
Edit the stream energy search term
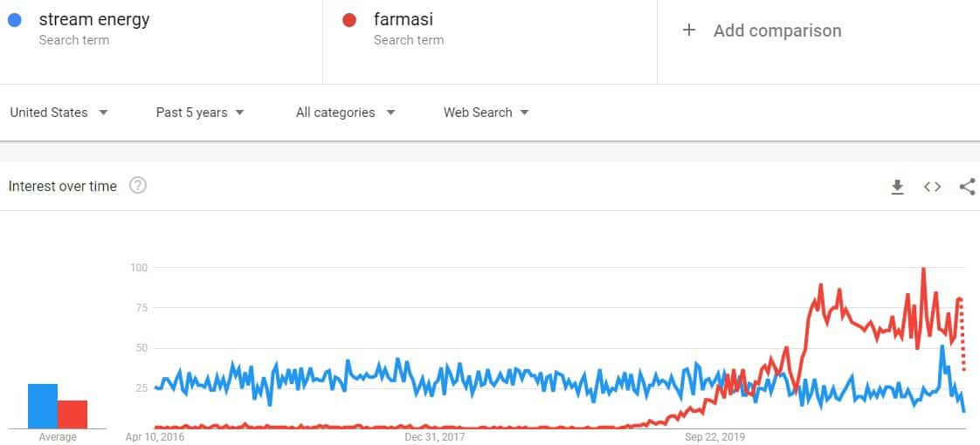(x=94, y=19)
